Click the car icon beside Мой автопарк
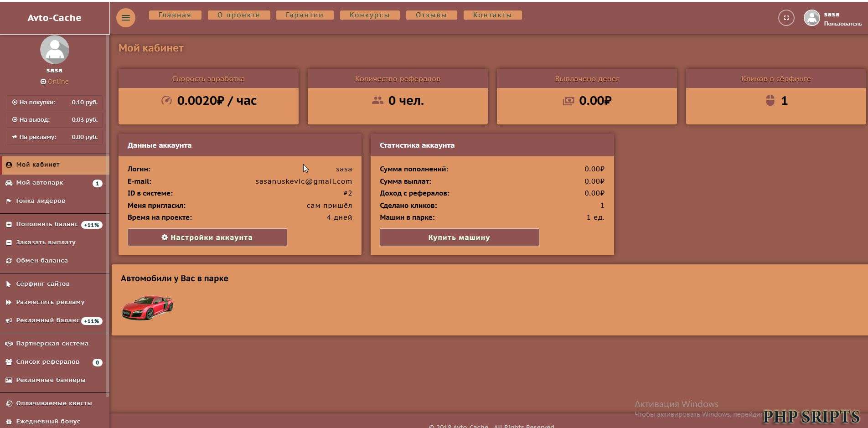Screen dimensions: 868x428 9,183
